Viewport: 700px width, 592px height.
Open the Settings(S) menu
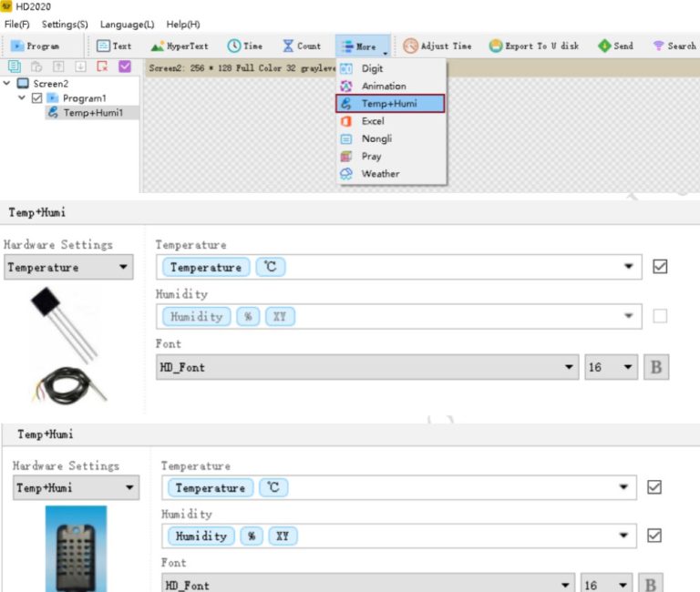pos(65,25)
